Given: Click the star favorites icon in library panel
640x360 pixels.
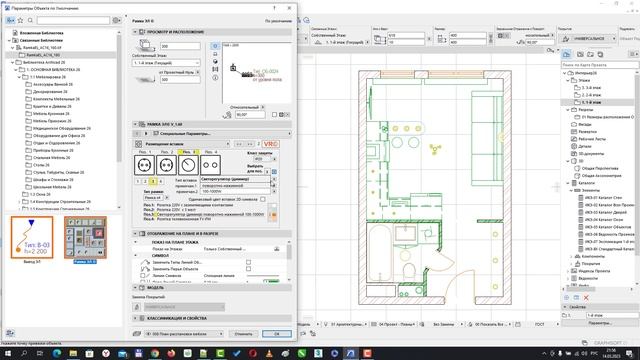Looking at the screenshot, I should click(20, 20).
